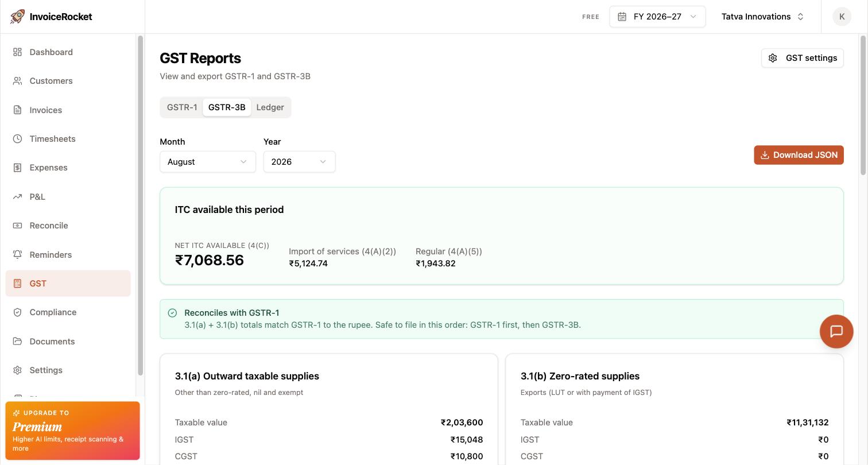Open the chat support bubble
Image resolution: width=868 pixels, height=465 pixels.
(836, 331)
